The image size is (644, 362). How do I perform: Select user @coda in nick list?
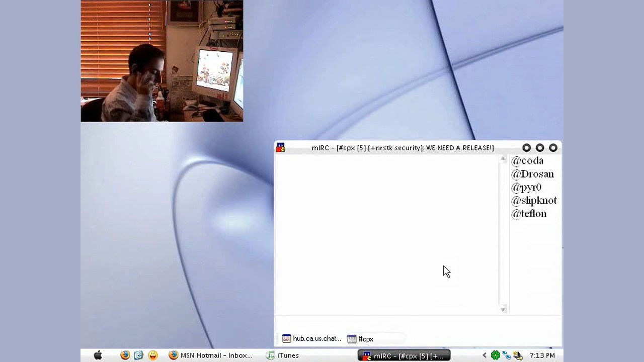(527, 161)
